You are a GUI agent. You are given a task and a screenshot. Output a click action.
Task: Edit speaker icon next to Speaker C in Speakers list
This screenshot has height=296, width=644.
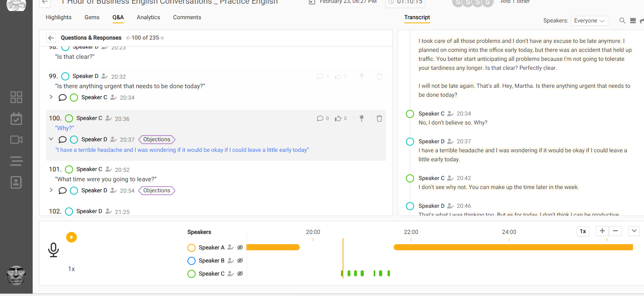pyautogui.click(x=231, y=274)
